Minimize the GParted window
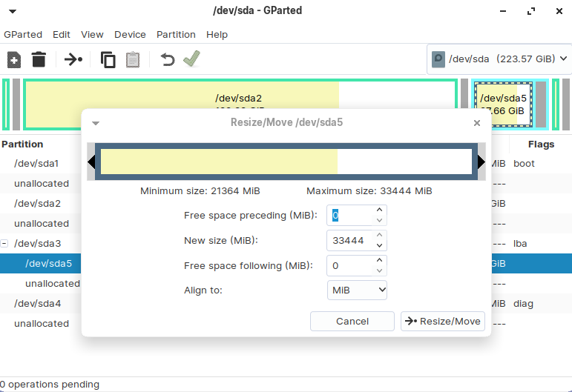This screenshot has height=392, width=572. [x=503, y=11]
